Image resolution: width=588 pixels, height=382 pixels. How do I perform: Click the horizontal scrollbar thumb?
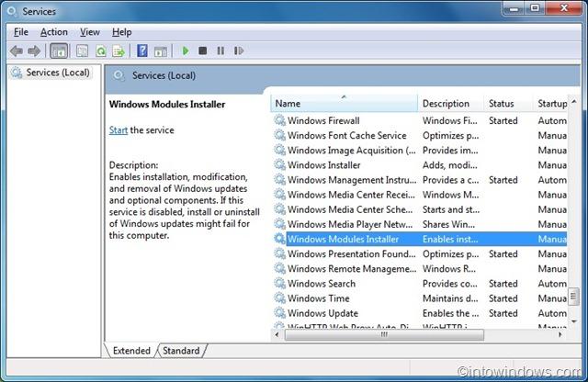[384, 334]
